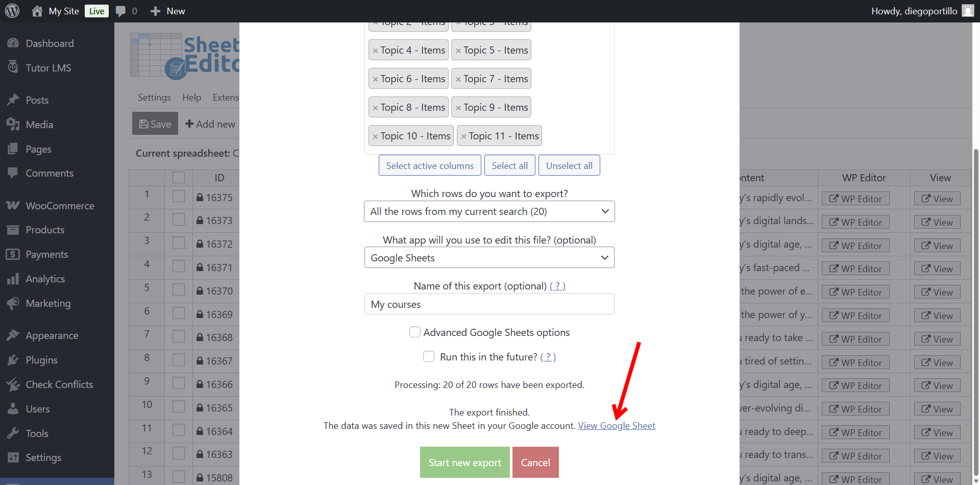Click the Start new export button
This screenshot has height=485, width=980.
[x=464, y=463]
